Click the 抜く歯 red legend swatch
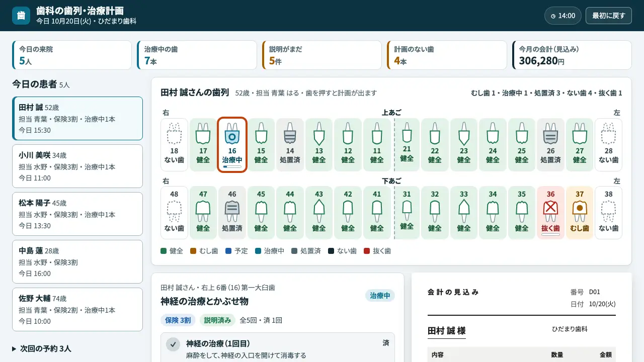This screenshot has width=644, height=362. click(x=366, y=251)
